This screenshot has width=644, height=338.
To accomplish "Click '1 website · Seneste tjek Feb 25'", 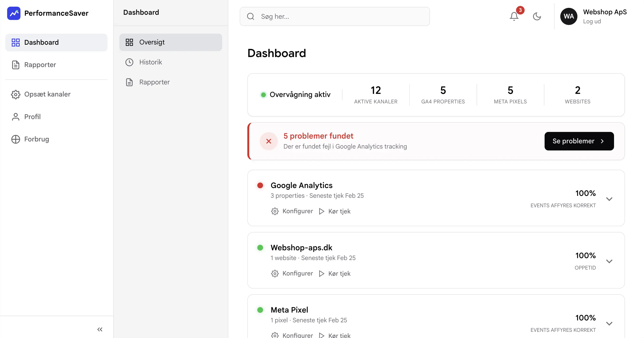I will tap(313, 258).
